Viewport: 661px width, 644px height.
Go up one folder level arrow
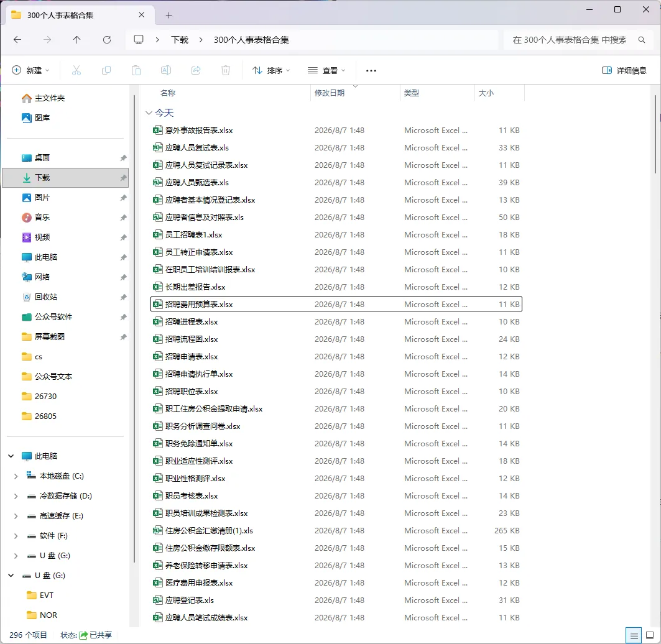pos(76,40)
